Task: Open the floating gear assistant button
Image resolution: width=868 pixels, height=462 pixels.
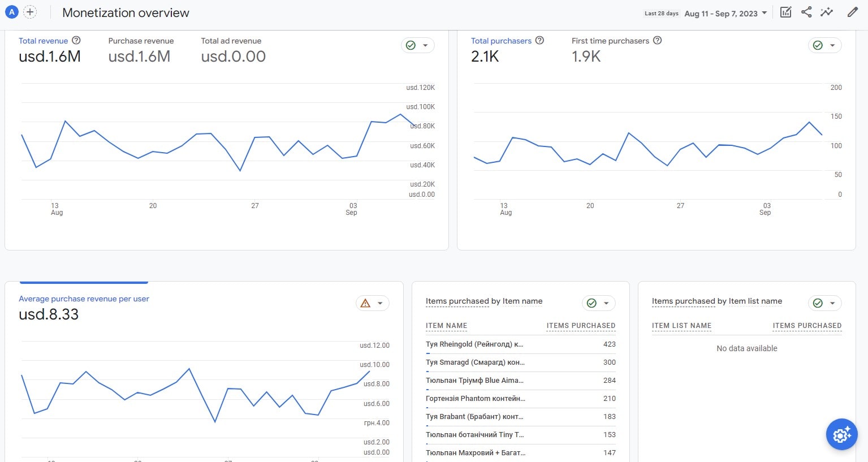Action: pyautogui.click(x=841, y=434)
